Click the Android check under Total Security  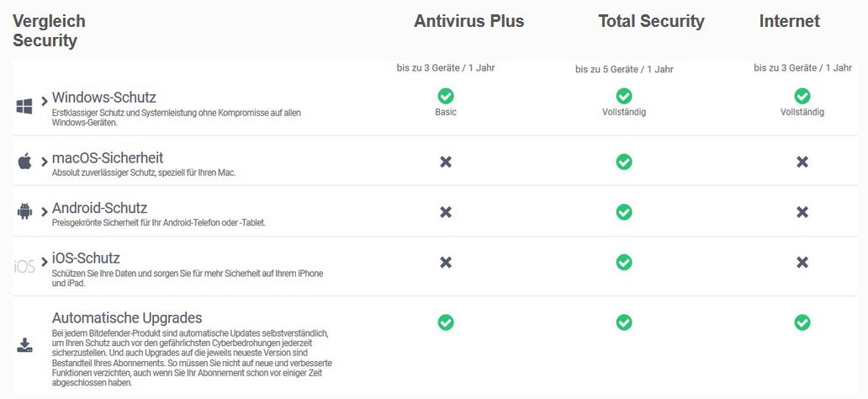click(x=624, y=212)
